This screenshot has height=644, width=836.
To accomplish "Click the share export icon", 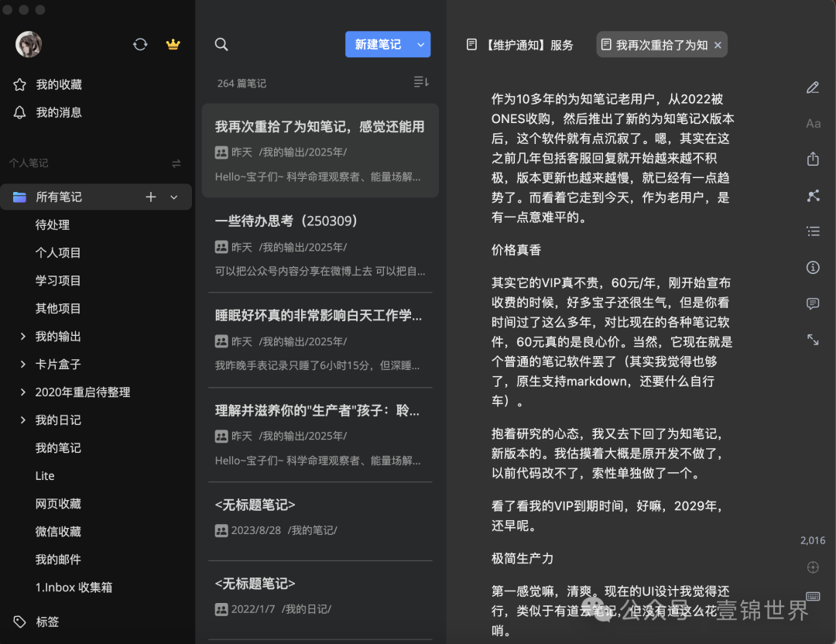I will (x=813, y=159).
